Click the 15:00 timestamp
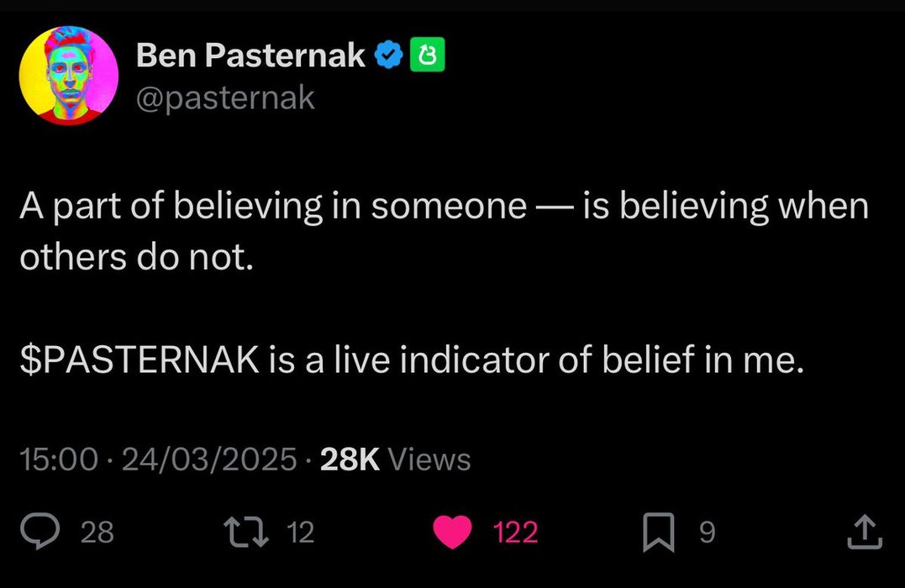Screen dimensions: 905x588 coord(59,459)
